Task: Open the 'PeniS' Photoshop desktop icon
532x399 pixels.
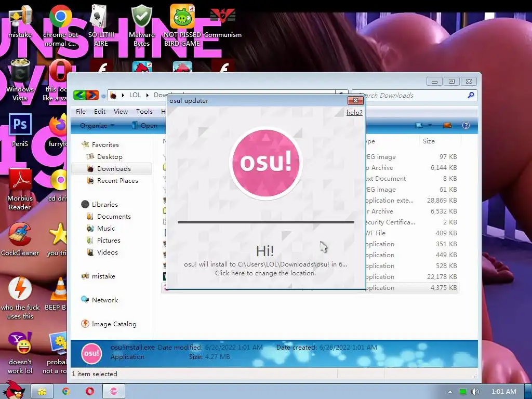Action: point(20,130)
